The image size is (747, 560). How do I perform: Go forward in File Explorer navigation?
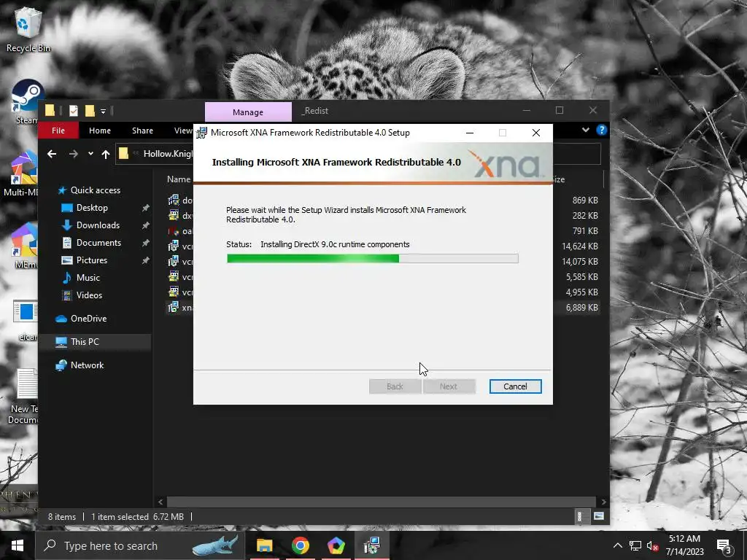click(74, 154)
